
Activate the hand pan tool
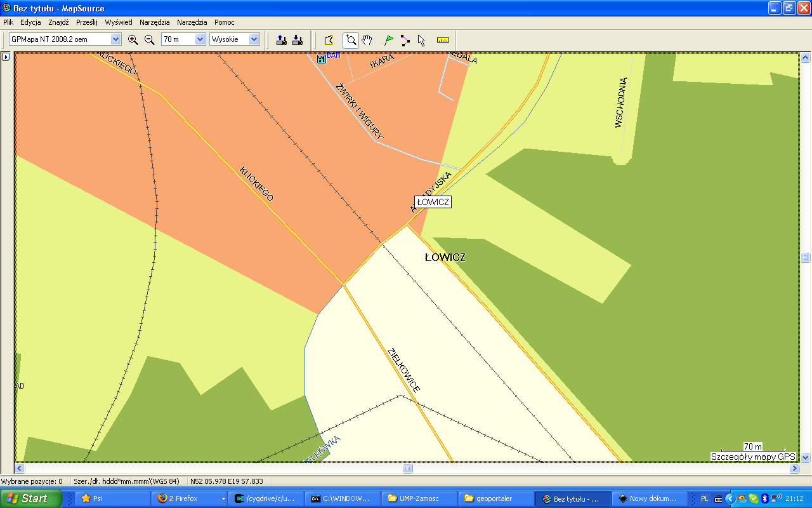367,40
